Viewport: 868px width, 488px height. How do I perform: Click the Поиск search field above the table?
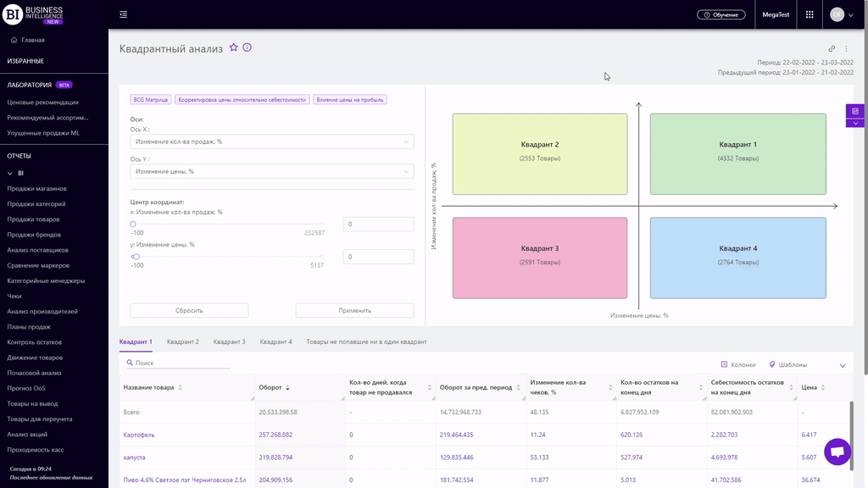coord(178,363)
